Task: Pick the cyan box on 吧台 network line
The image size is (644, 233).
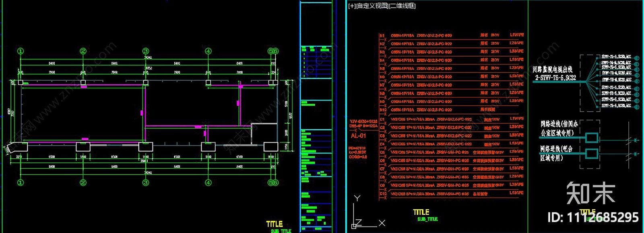Action: 591,153
